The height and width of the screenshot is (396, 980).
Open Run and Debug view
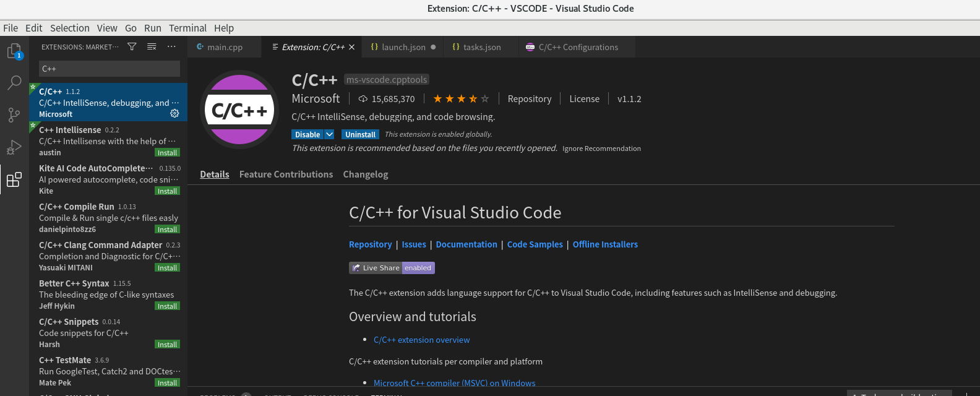point(14,147)
